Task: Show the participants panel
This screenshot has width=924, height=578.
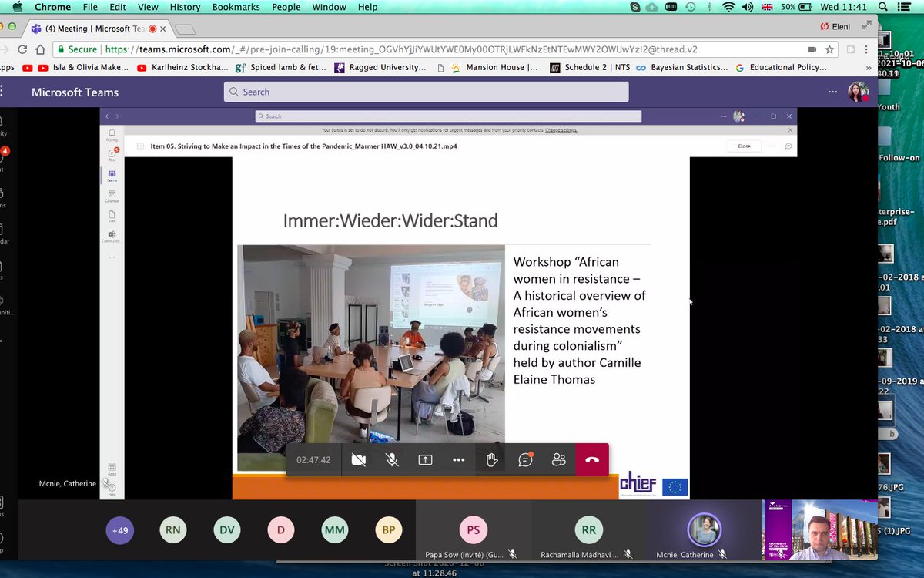Action: [x=559, y=459]
